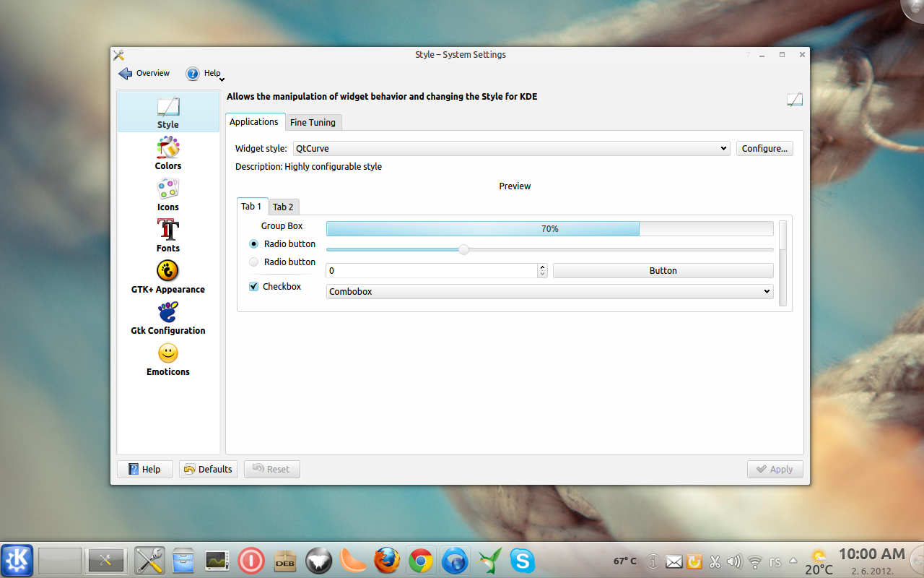Click the 70% progress bar
Image resolution: width=924 pixels, height=578 pixels.
pyautogui.click(x=549, y=228)
